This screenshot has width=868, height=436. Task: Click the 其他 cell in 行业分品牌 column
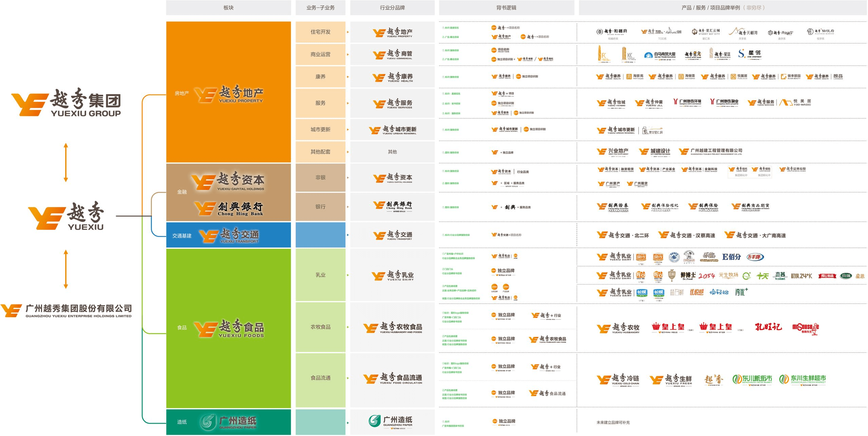click(392, 152)
